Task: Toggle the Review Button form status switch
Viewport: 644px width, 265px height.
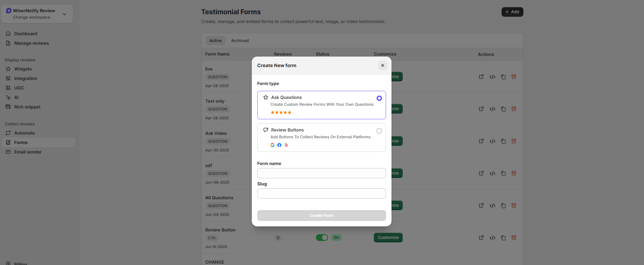Action: pyautogui.click(x=322, y=238)
